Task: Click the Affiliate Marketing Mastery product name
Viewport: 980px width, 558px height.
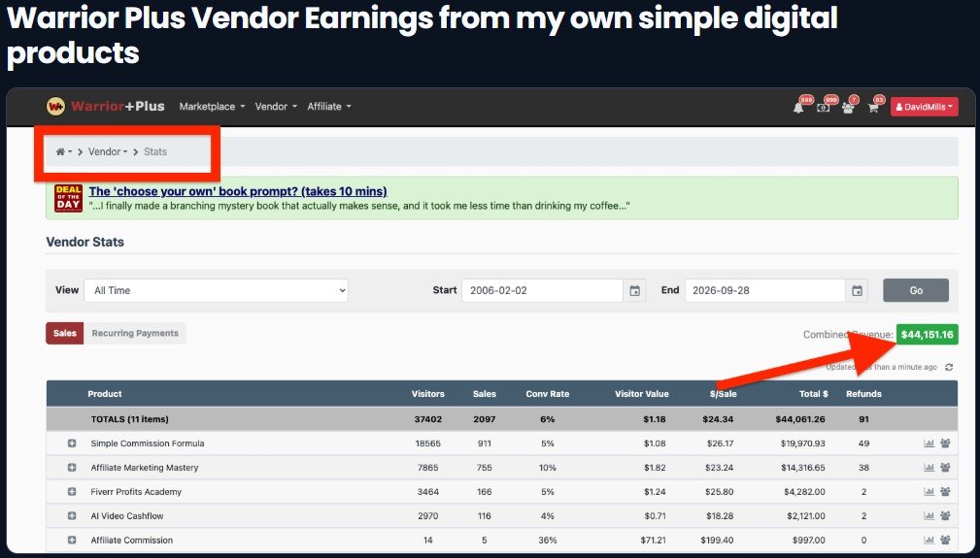Action: [145, 468]
